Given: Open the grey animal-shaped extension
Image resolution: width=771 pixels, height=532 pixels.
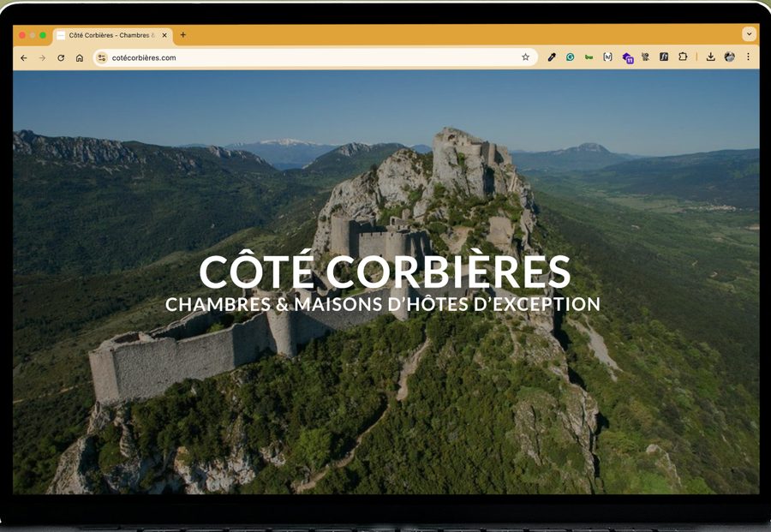Looking at the screenshot, I should tap(646, 57).
